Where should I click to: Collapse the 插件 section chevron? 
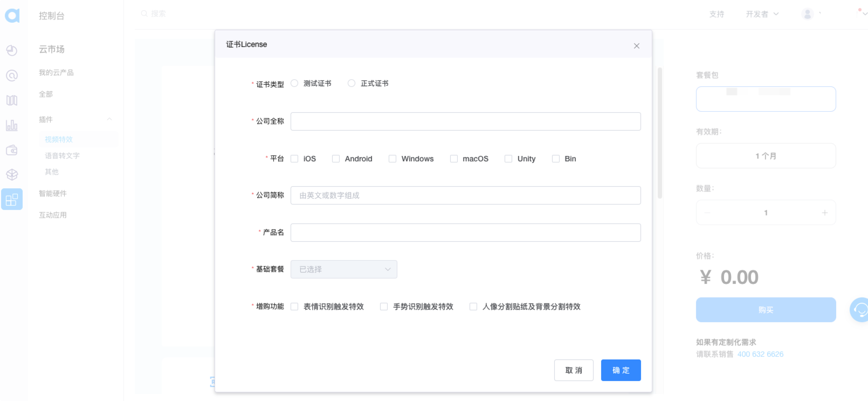pos(109,119)
